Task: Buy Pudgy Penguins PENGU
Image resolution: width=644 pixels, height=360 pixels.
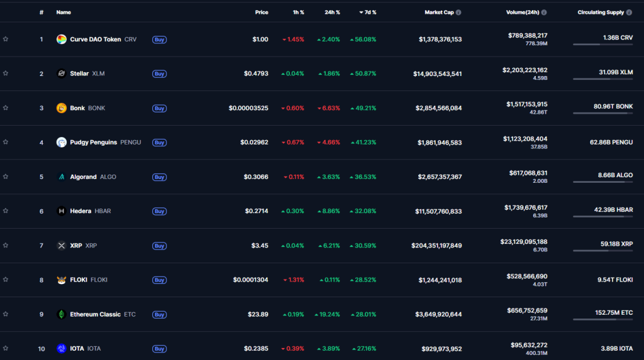Action: [159, 143]
